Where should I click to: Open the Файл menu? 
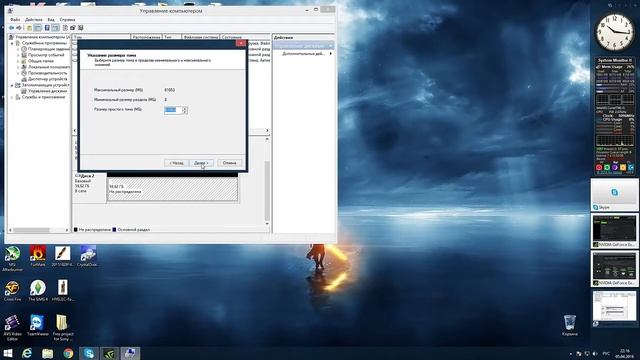[15, 20]
